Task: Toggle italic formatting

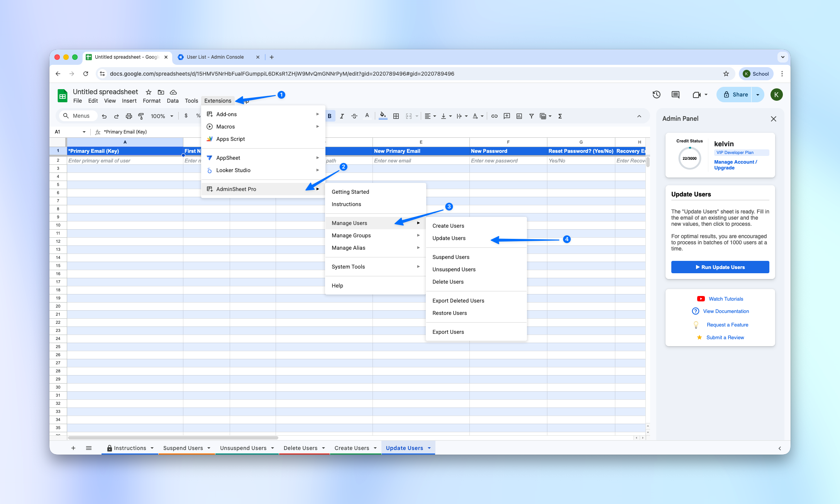Action: point(342,116)
